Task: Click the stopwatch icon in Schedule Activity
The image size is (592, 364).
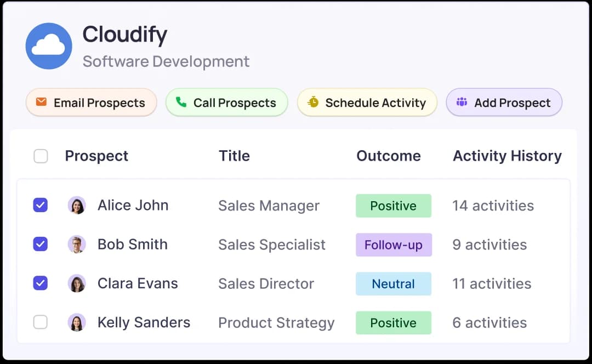Action: pyautogui.click(x=313, y=102)
